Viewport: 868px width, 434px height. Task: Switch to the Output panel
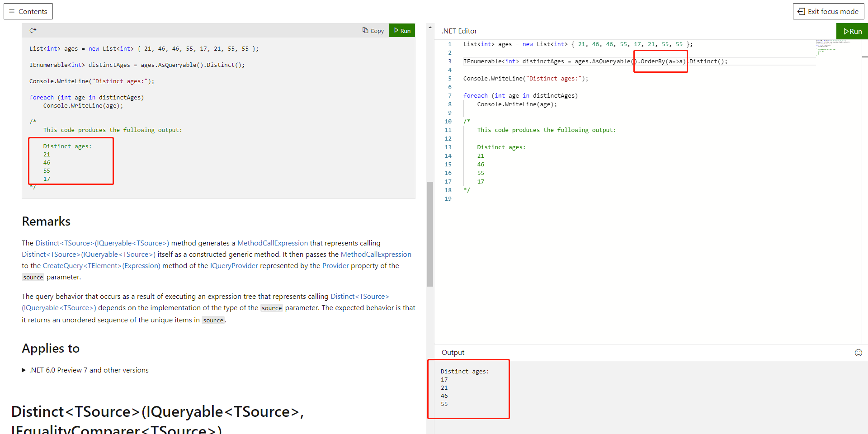coord(453,352)
